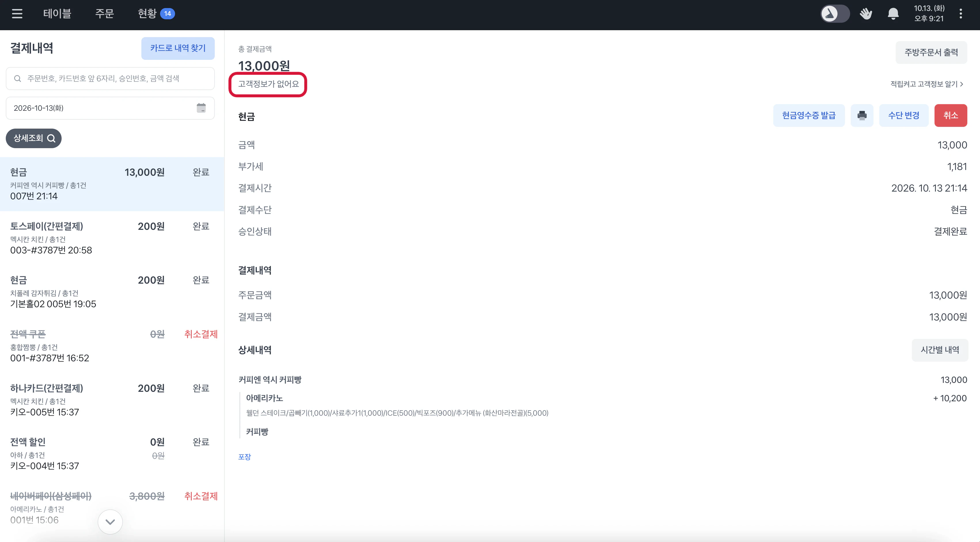980x542 pixels.
Task: Click 커피엔 역시 커피빵 detail heading
Action: tap(270, 380)
